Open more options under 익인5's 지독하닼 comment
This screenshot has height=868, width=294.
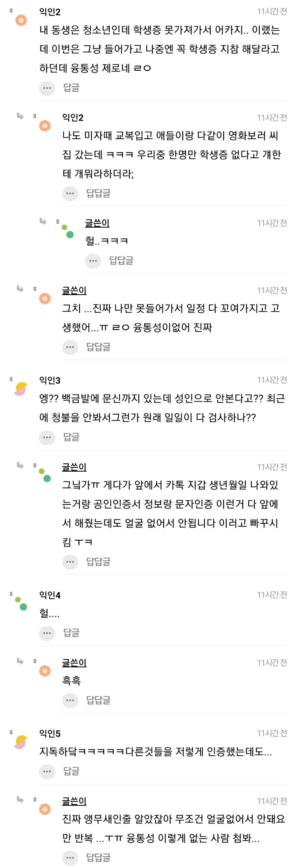(x=47, y=771)
